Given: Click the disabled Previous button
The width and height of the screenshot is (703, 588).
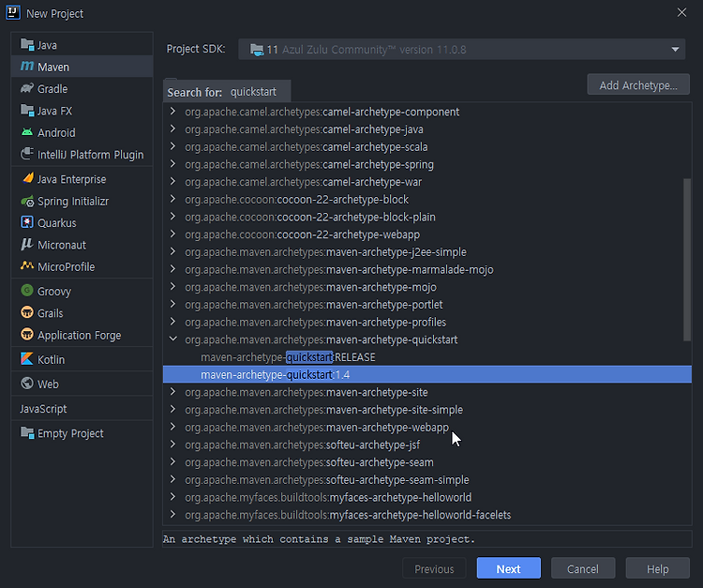Looking at the screenshot, I should coord(434,568).
